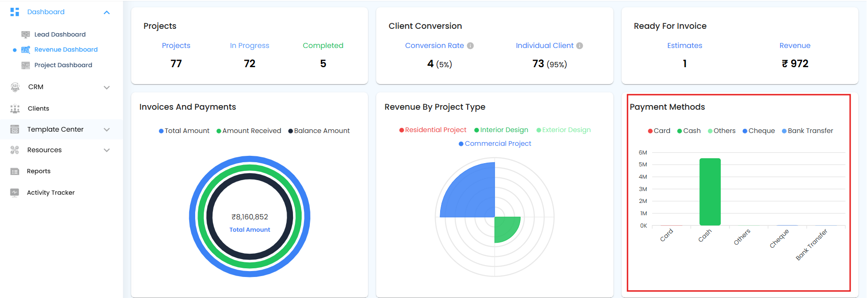Open the Project Dashboard menu item
This screenshot has height=298, width=868.
[x=63, y=65]
